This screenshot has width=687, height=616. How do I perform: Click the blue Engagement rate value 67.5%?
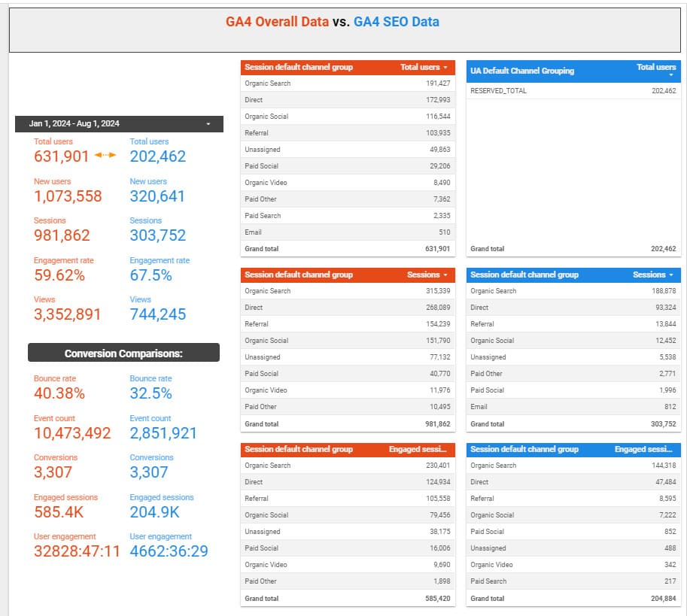pos(150,275)
